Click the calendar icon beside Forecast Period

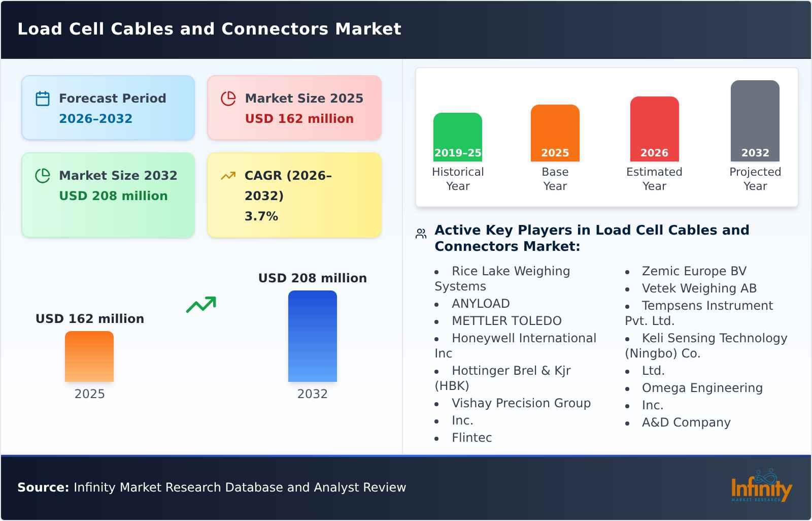(x=43, y=99)
